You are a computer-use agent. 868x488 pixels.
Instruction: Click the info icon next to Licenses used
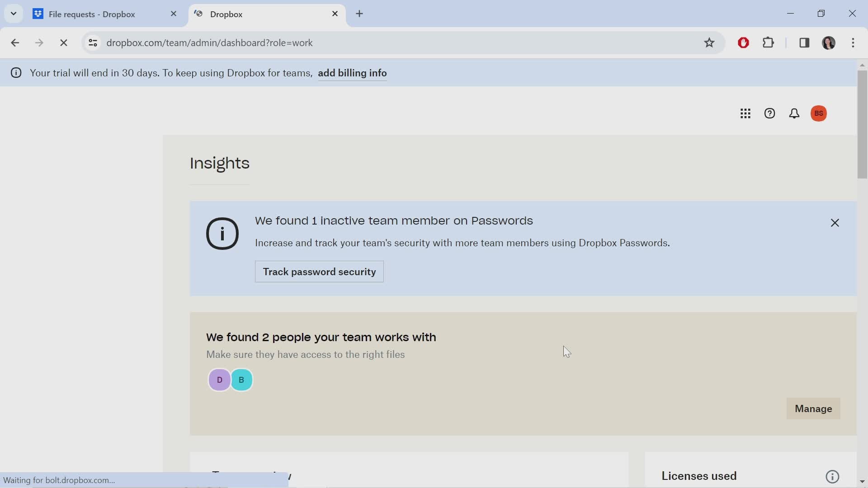pos(833,476)
